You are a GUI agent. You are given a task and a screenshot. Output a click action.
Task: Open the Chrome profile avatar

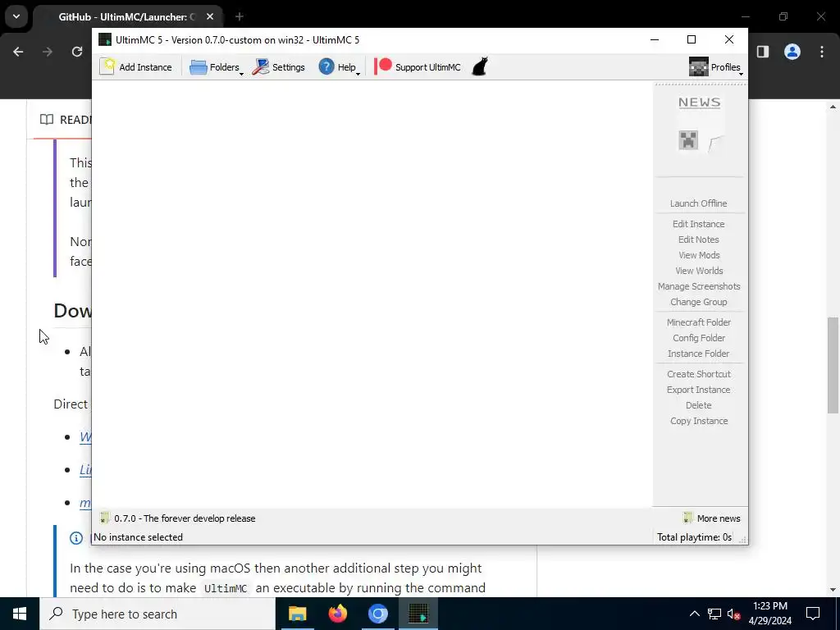coord(792,52)
